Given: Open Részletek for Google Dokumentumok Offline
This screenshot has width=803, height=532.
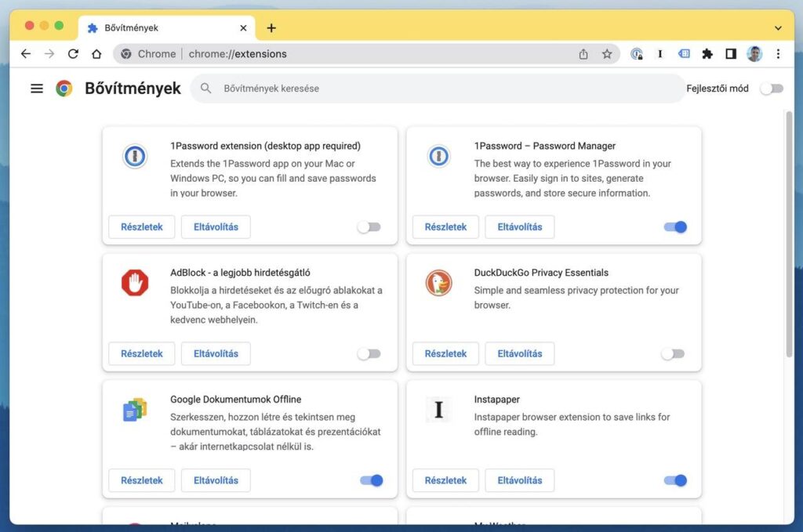Looking at the screenshot, I should point(142,480).
